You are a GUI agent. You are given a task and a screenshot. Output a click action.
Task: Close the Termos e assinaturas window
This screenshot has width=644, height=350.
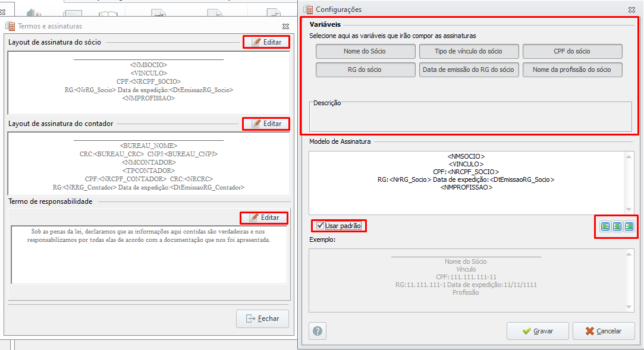pos(285,26)
